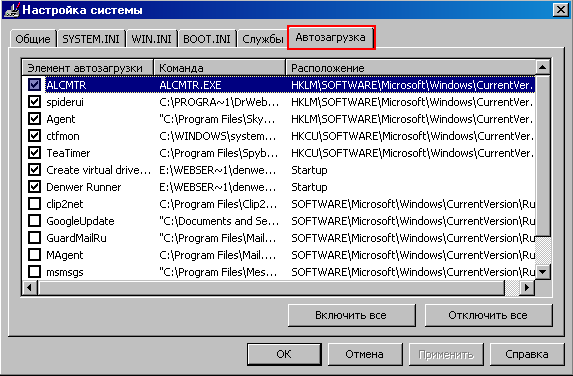573x376 pixels.
Task: Click HKCU location in the ctfmon row
Action: 412,136
